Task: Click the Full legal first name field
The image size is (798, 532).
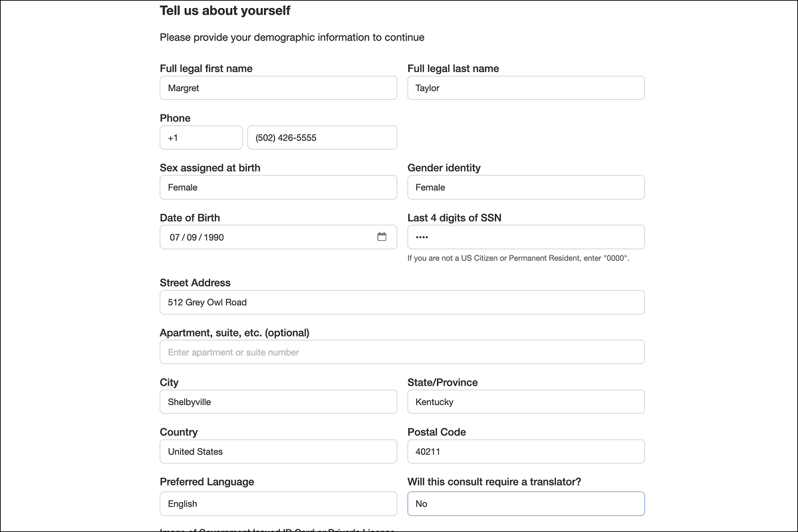Action: point(278,88)
